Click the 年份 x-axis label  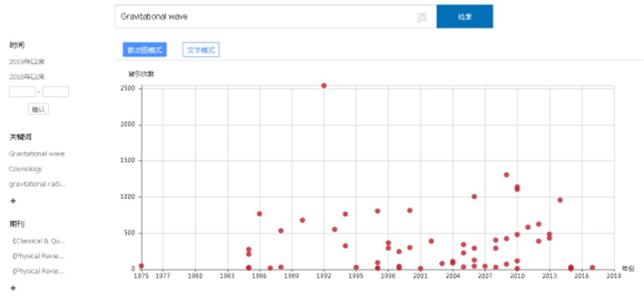point(628,269)
